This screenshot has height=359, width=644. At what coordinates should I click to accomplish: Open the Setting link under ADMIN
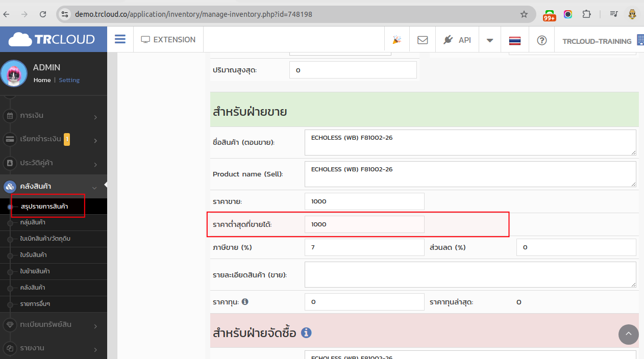pyautogui.click(x=69, y=80)
